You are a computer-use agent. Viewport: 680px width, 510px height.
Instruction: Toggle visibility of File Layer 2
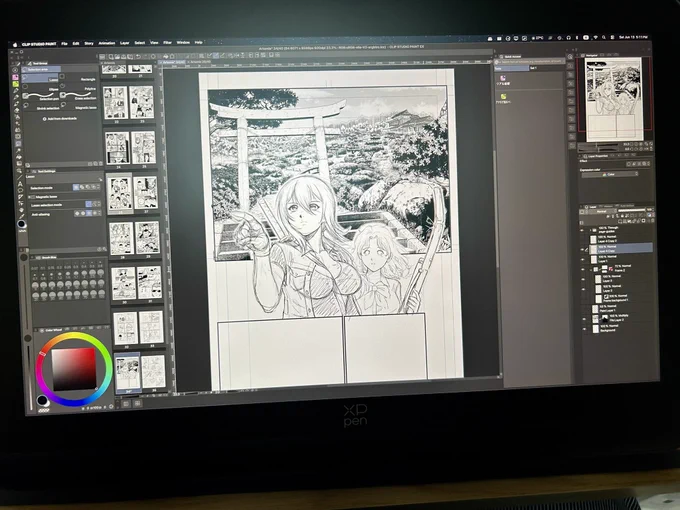[584, 319]
